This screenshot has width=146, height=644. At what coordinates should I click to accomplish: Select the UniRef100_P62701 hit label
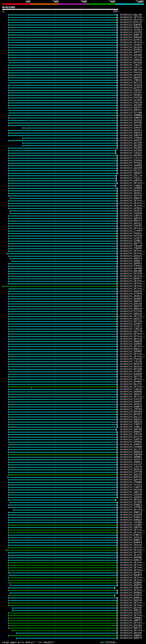[x=131, y=170]
